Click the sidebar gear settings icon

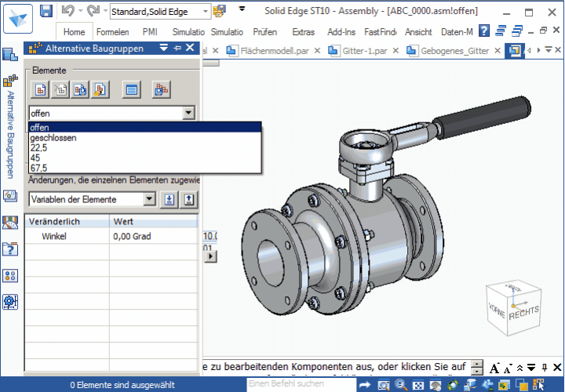pyautogui.click(x=10, y=302)
